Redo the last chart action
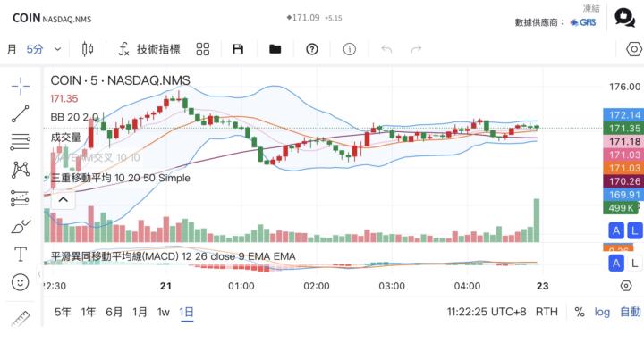Screen dimensions: 644x343 pos(417,49)
